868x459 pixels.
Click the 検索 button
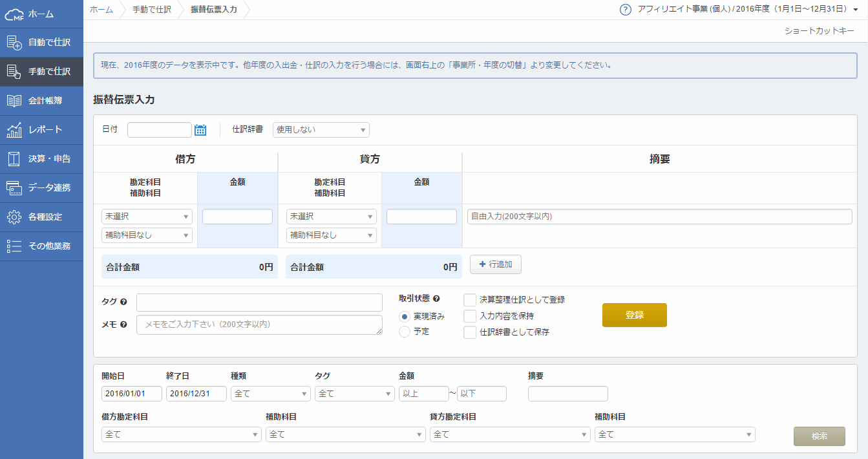coord(820,436)
